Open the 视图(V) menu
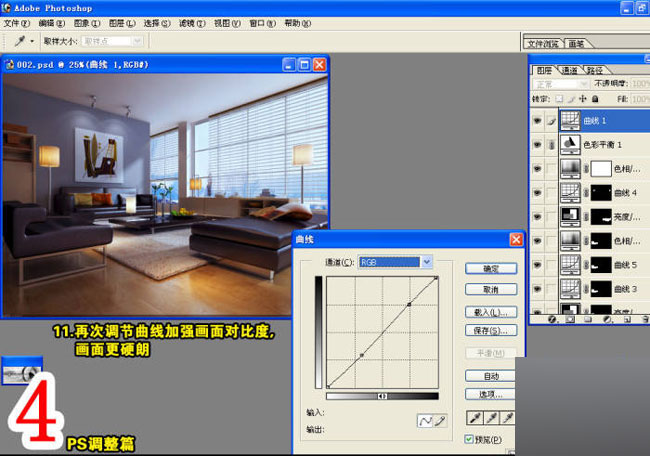The image size is (650, 456). point(227,23)
